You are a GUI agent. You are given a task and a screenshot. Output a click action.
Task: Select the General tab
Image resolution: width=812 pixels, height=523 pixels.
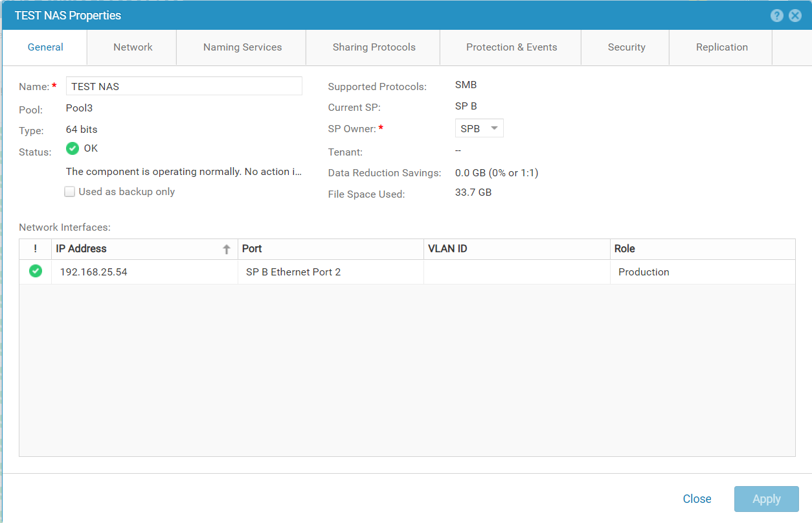pos(45,47)
